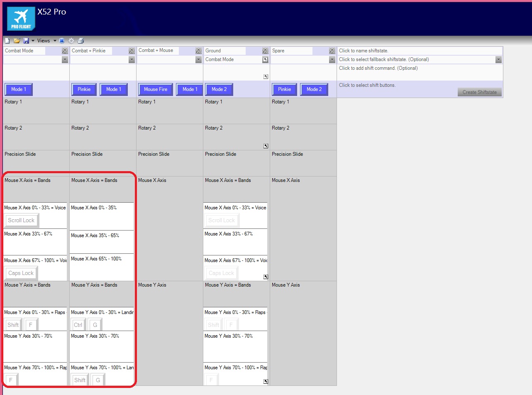Select Mouse Y Axis cell in Spare column

303,333
